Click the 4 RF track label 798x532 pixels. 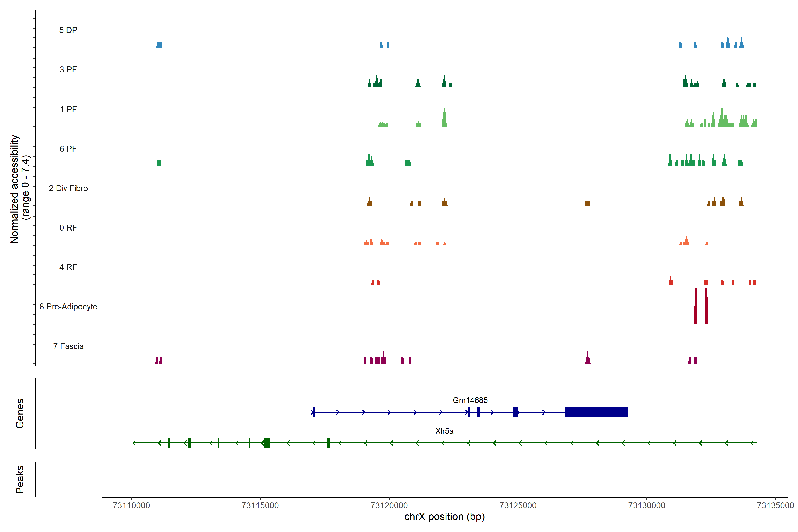[68, 267]
